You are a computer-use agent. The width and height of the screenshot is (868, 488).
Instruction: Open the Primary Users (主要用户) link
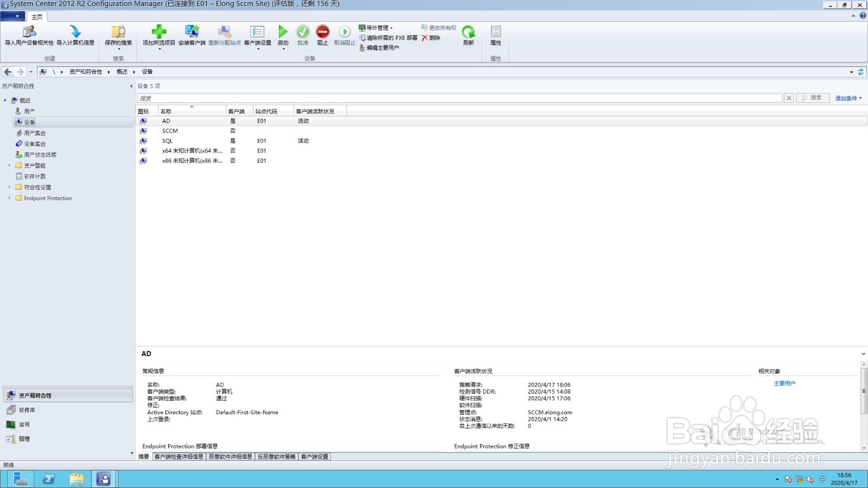click(784, 383)
